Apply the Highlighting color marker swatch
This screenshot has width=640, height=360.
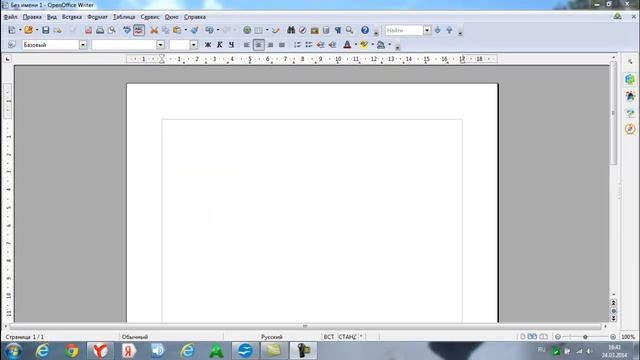[x=364, y=45]
